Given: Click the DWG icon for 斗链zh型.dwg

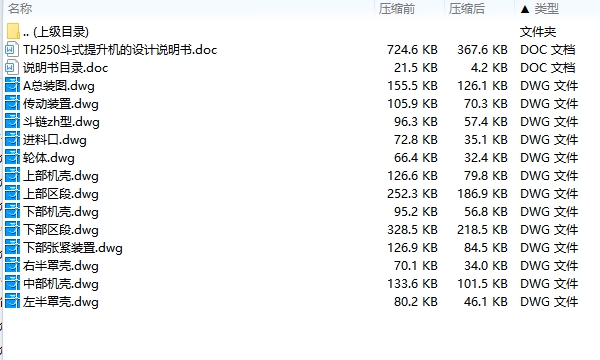Looking at the screenshot, I should point(12,121).
